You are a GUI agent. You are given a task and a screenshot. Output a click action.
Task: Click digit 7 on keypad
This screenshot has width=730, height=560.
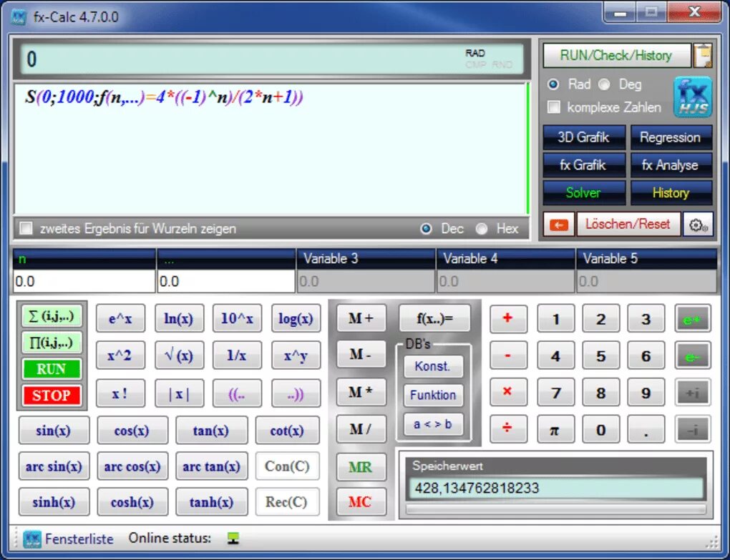(x=555, y=393)
